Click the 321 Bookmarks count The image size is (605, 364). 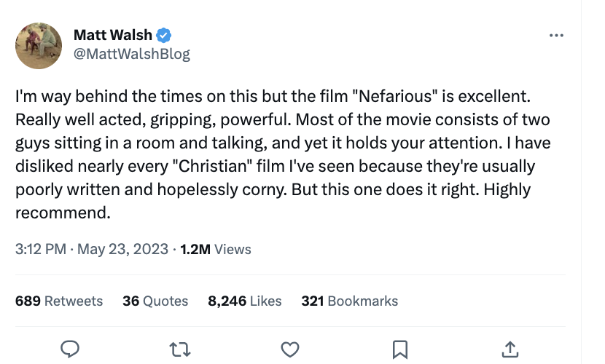350,301
